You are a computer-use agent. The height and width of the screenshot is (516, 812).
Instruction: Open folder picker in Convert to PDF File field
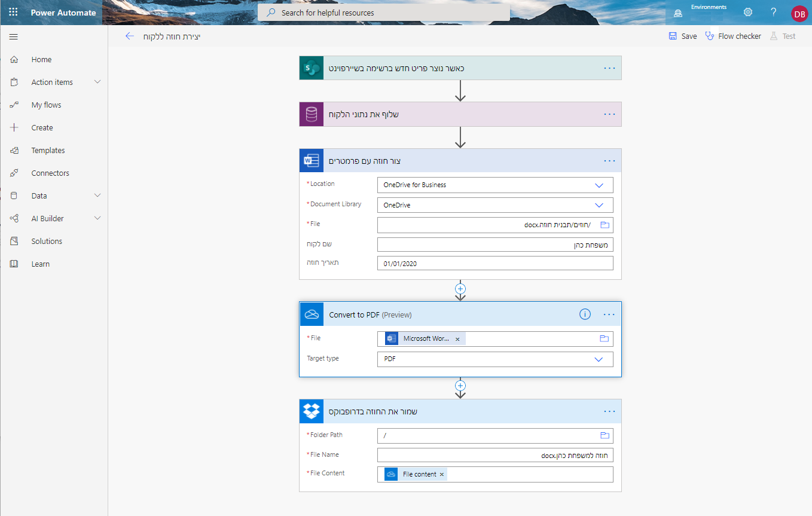pyautogui.click(x=604, y=338)
